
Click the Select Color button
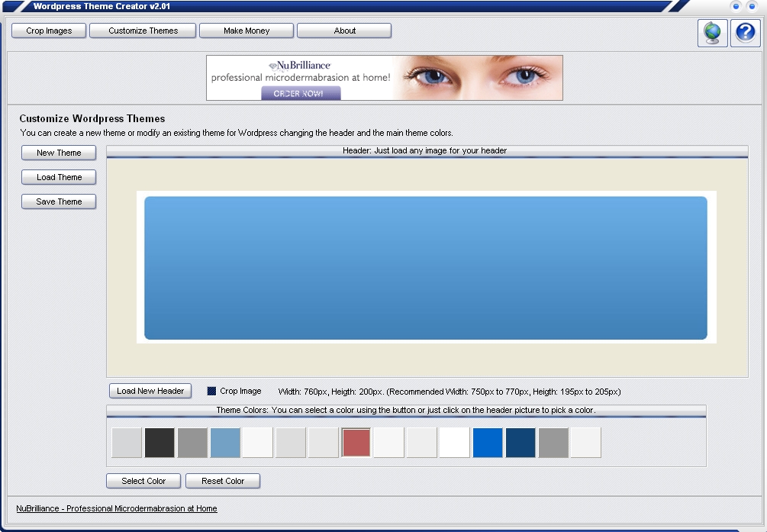point(143,481)
